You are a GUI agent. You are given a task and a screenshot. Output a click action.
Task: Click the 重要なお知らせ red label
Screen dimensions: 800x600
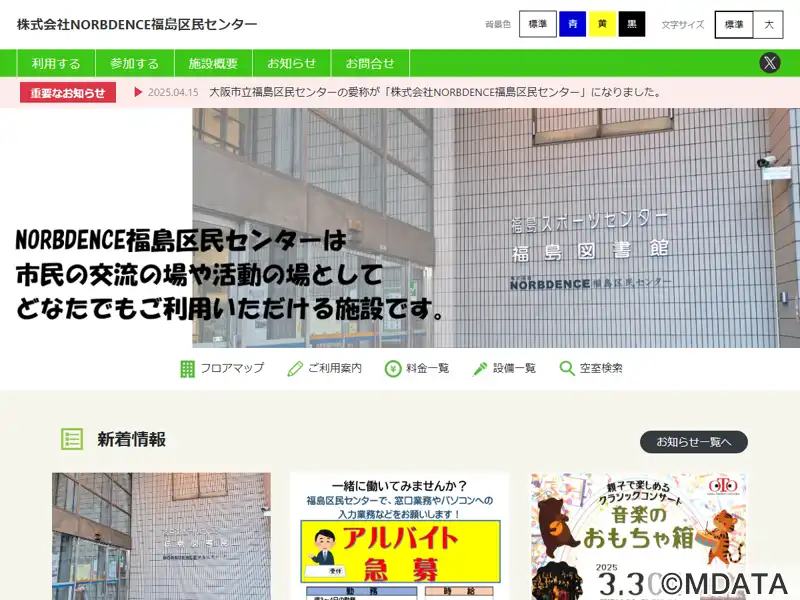pos(68,92)
